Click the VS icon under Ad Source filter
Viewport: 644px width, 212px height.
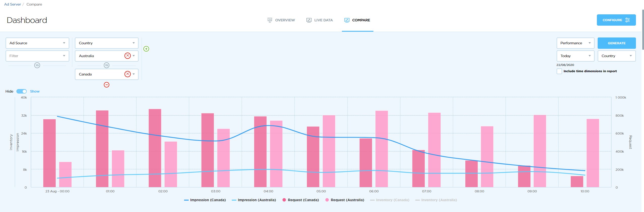(x=37, y=65)
